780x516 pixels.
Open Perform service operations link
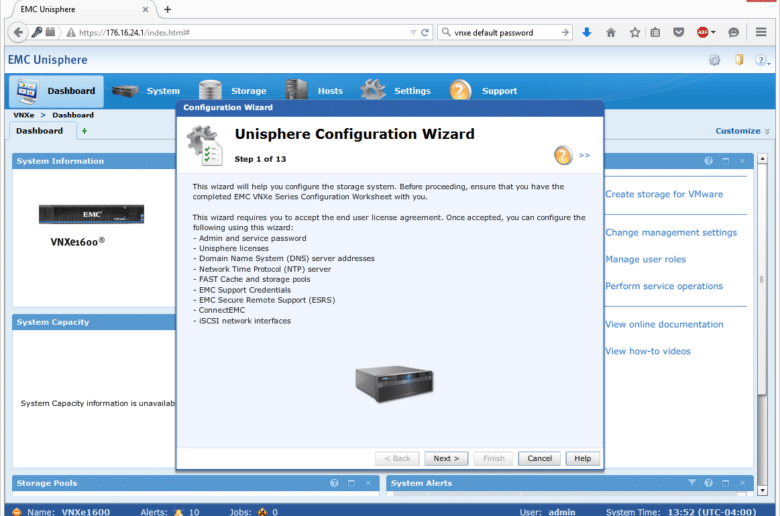point(664,286)
